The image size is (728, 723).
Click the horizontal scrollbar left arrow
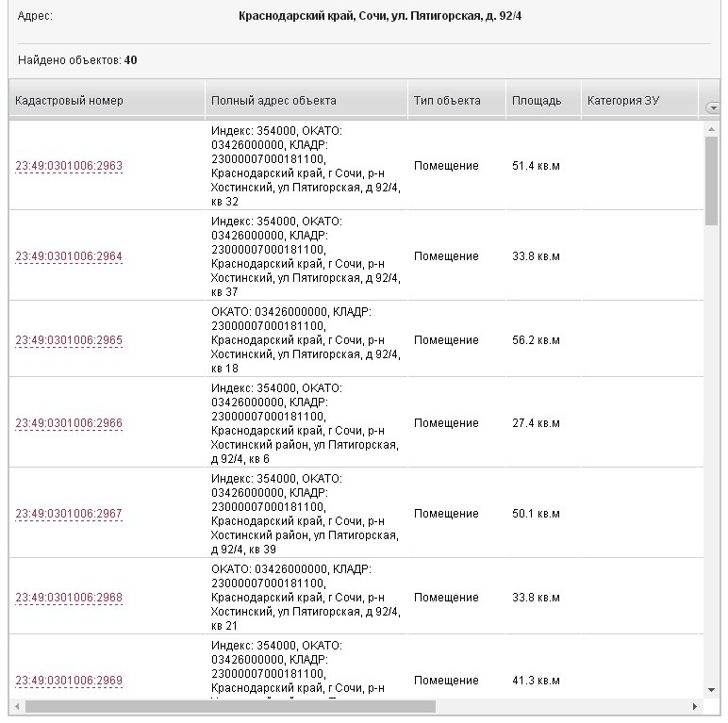[17, 706]
